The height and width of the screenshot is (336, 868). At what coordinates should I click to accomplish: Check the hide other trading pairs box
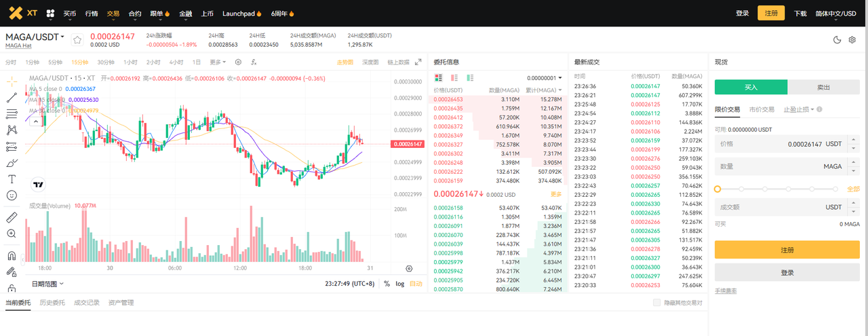pos(656,303)
